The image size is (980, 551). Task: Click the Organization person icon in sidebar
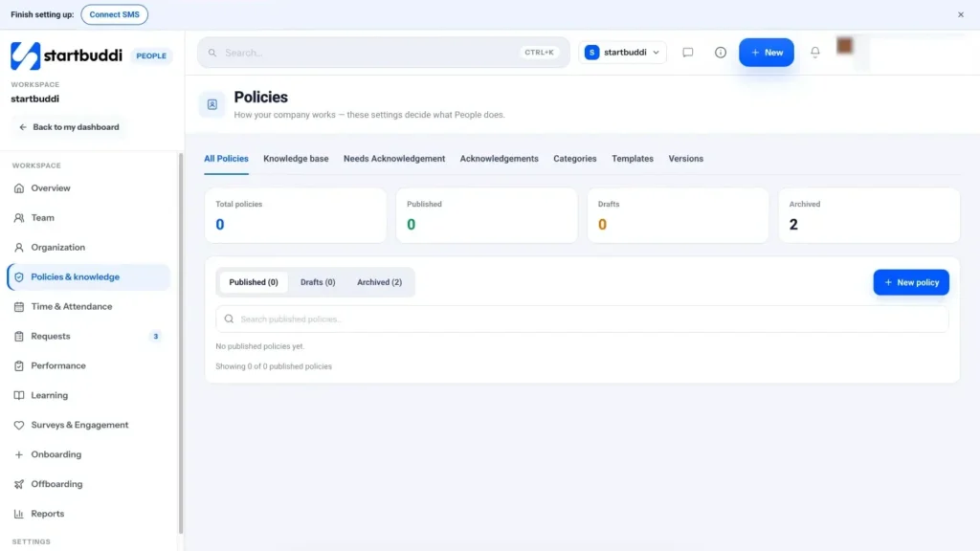[19, 248]
